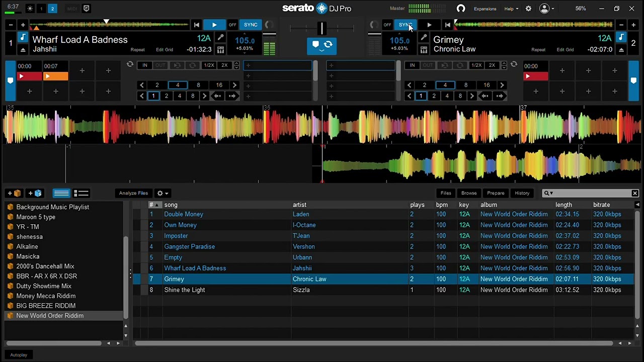The image size is (644, 362).
Task: Add a new crate
Action: point(14,193)
